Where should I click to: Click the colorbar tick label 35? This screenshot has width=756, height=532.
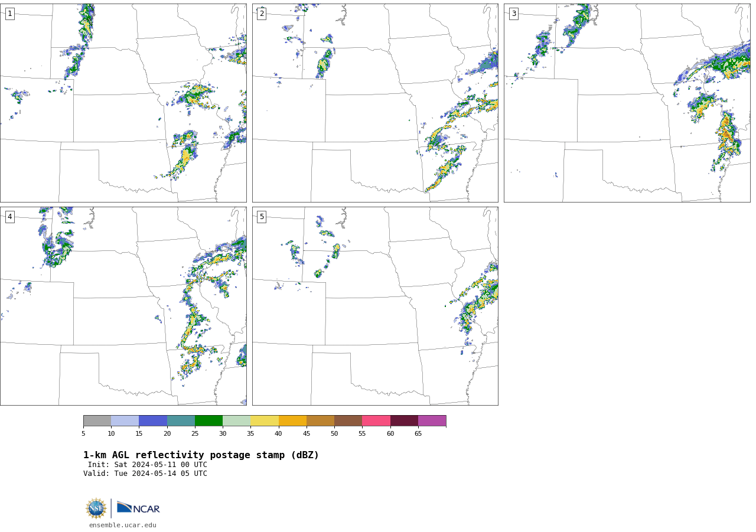(x=250, y=434)
